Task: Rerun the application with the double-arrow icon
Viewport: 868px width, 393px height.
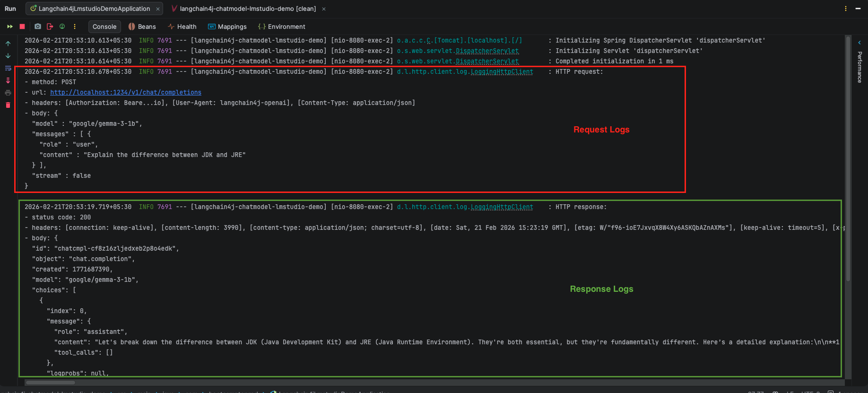Action: 9,26
